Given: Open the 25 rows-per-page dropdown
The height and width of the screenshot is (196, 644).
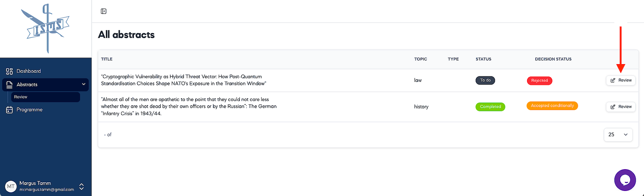Looking at the screenshot, I should (x=618, y=135).
